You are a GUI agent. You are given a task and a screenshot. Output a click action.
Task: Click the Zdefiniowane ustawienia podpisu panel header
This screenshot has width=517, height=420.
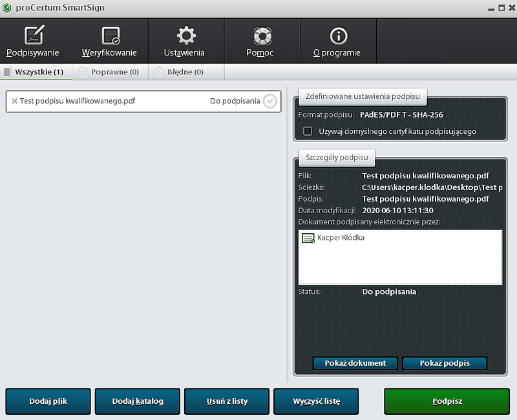point(363,96)
